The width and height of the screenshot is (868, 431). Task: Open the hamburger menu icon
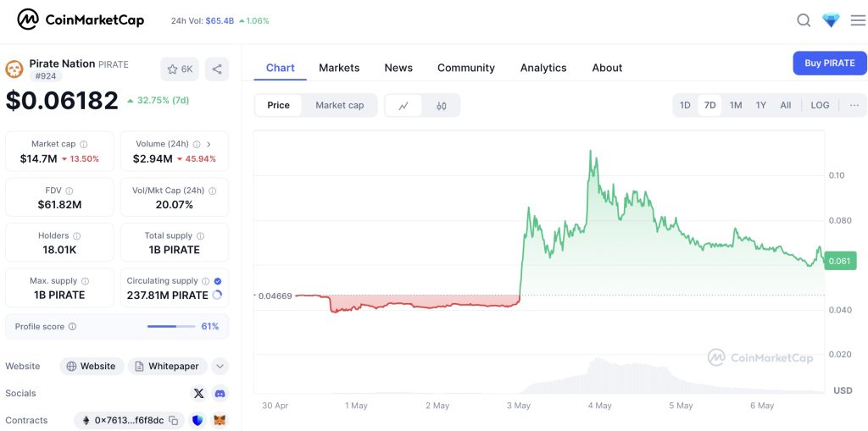point(858,20)
